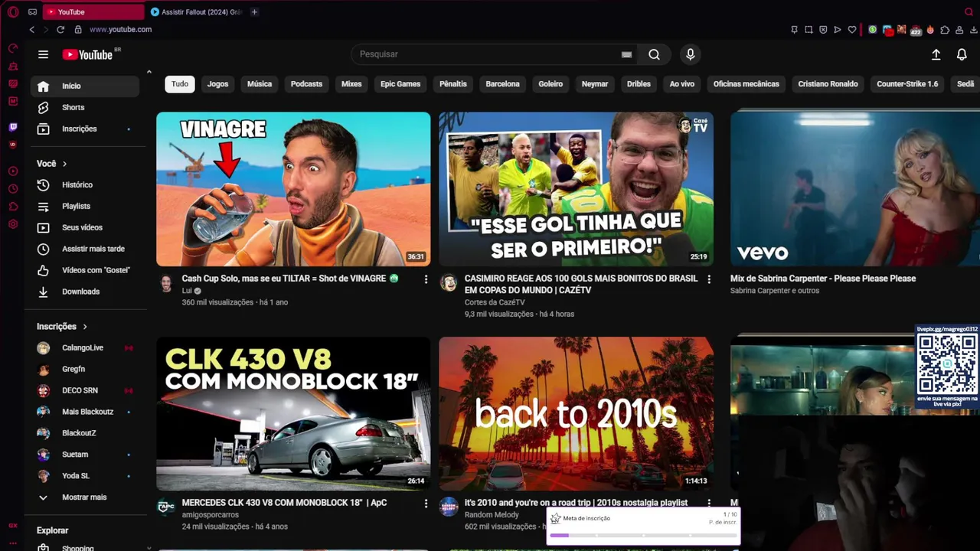The image size is (980, 551).
Task: Click the YouTube upload/create icon
Action: pyautogui.click(x=936, y=54)
